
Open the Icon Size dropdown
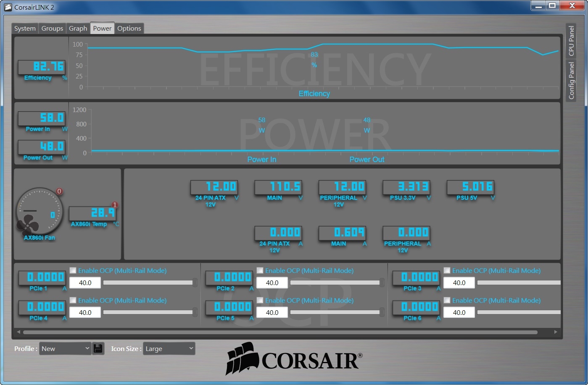coord(169,348)
